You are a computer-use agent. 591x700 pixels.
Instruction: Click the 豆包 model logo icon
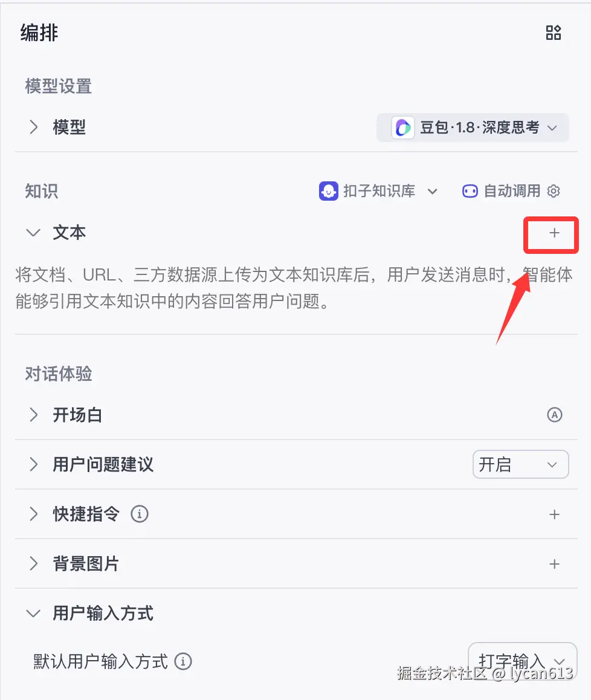tap(402, 128)
